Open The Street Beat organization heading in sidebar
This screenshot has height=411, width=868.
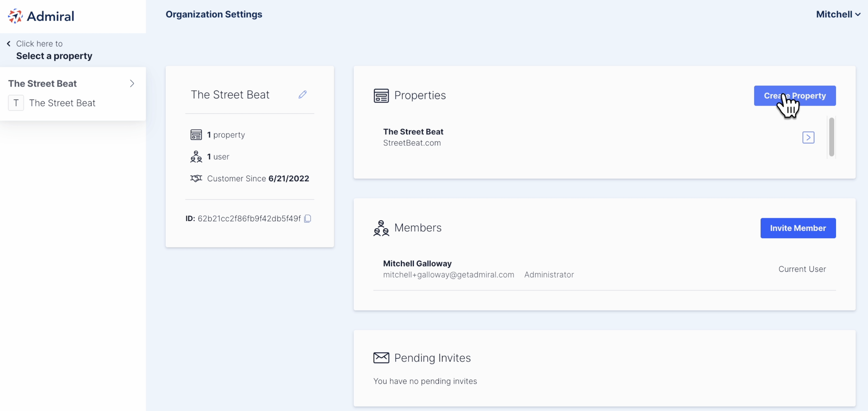tap(42, 83)
